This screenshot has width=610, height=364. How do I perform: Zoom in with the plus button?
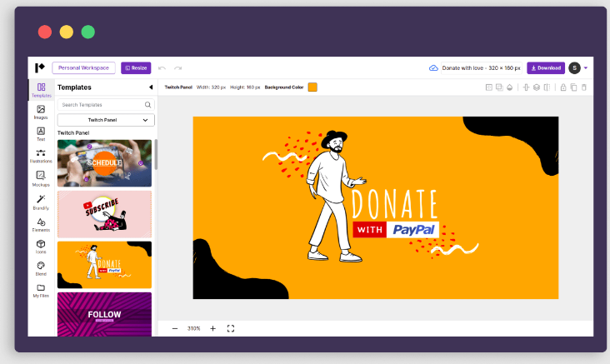point(212,329)
